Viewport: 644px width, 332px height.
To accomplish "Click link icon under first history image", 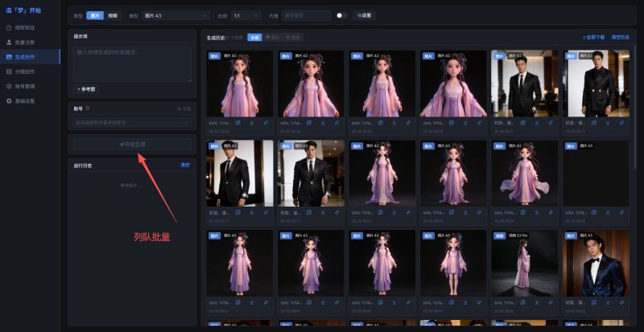I will click(266, 123).
